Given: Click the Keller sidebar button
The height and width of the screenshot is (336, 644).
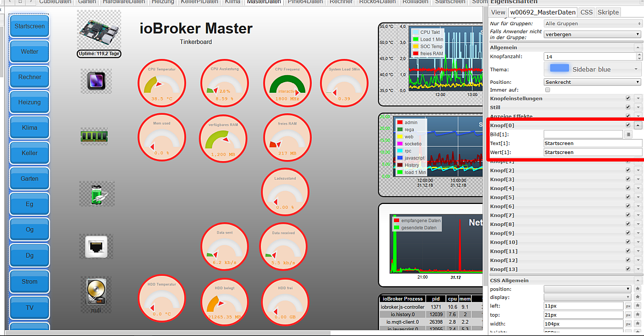Looking at the screenshot, I should [30, 153].
